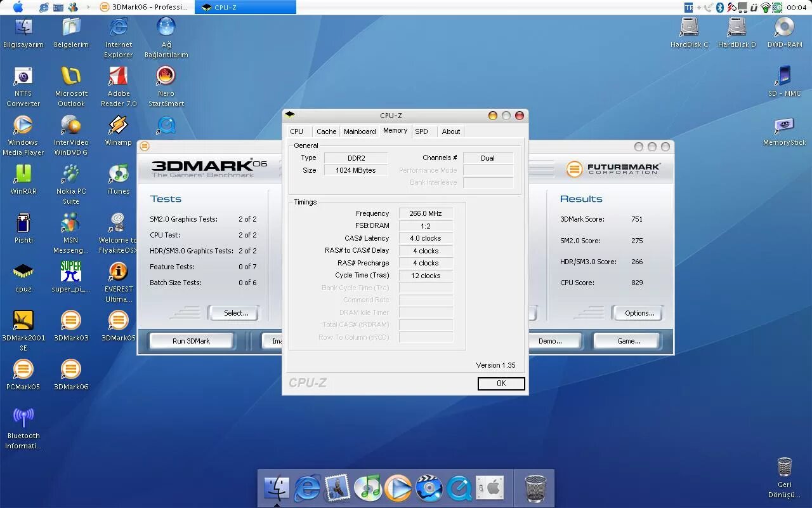The width and height of the screenshot is (812, 508).
Task: Click the Finder icon in the dock
Action: (x=276, y=488)
